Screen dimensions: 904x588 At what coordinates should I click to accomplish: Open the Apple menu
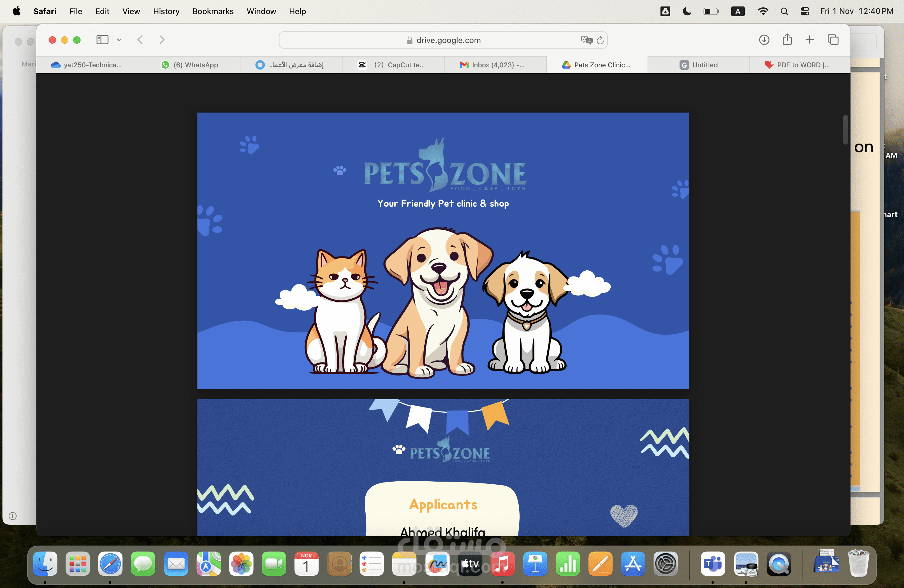pos(16,11)
